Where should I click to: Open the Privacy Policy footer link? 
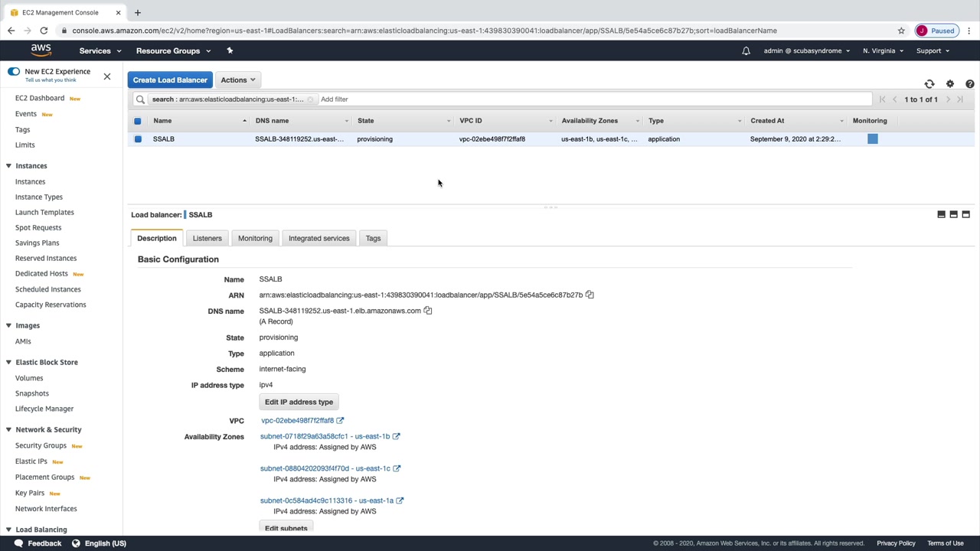(x=896, y=543)
